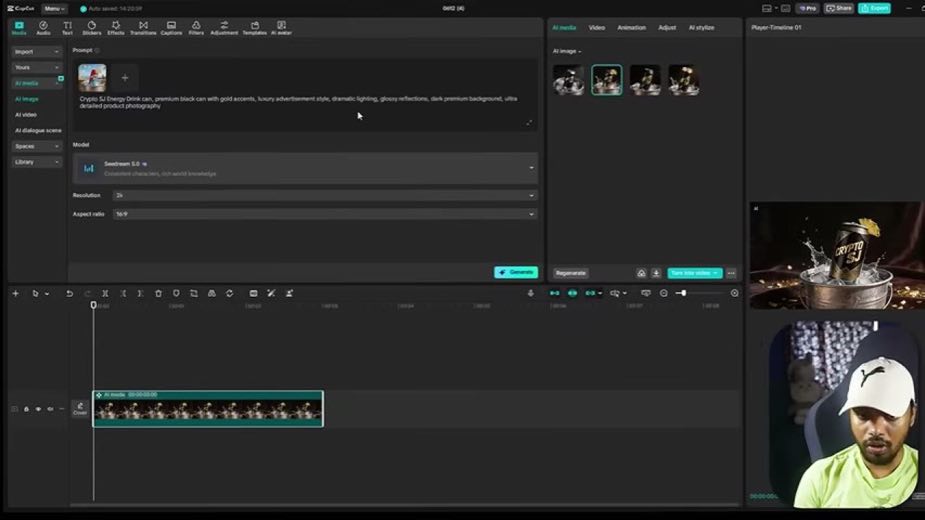Click the Regenerate button
Image resolution: width=925 pixels, height=520 pixels.
(570, 273)
